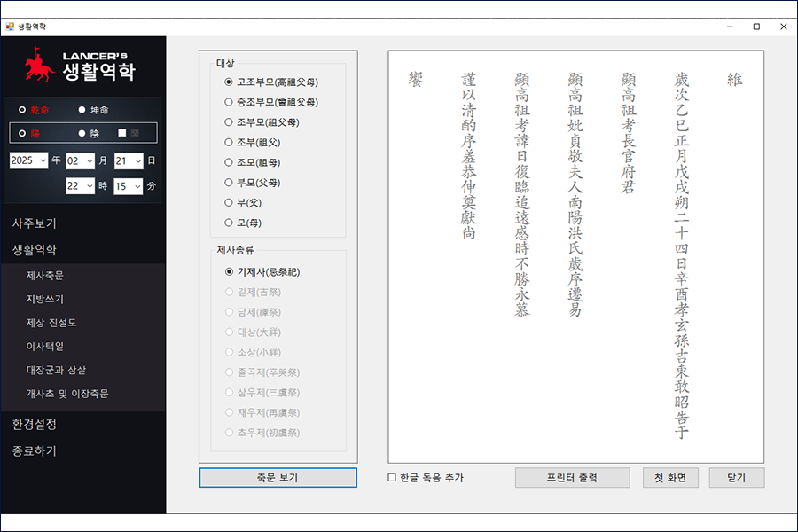Pick the 모(母) radio option
The image size is (798, 532).
pos(229,223)
